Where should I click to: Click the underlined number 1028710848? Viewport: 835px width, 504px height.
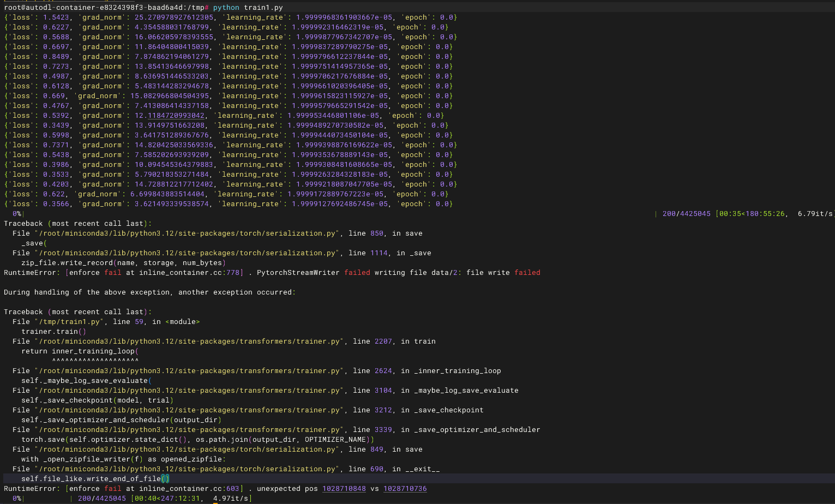point(344,489)
